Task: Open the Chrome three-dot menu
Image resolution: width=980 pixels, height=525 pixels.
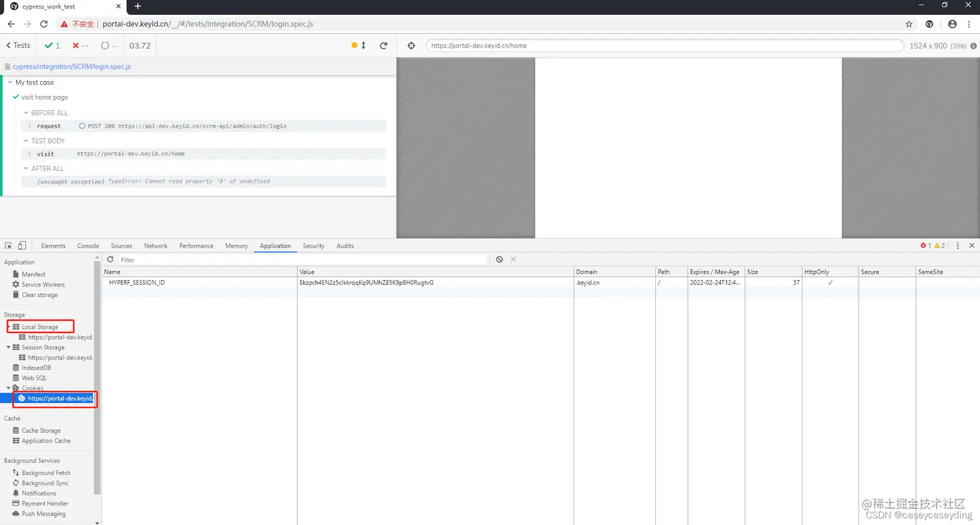Action: coord(970,24)
